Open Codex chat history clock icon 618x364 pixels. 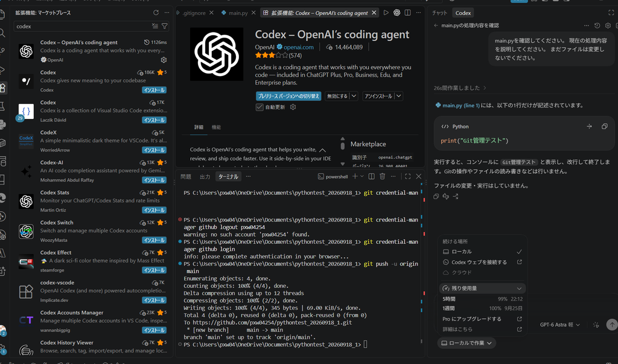pos(597,25)
